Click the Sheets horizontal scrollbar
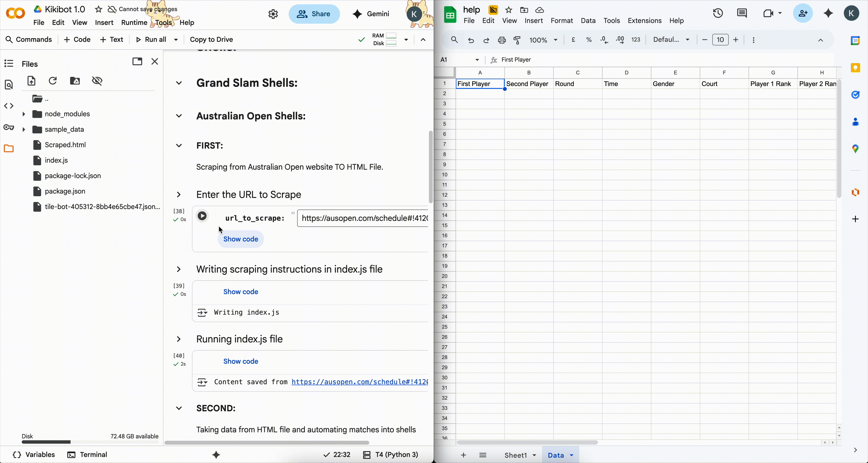 pos(527,442)
